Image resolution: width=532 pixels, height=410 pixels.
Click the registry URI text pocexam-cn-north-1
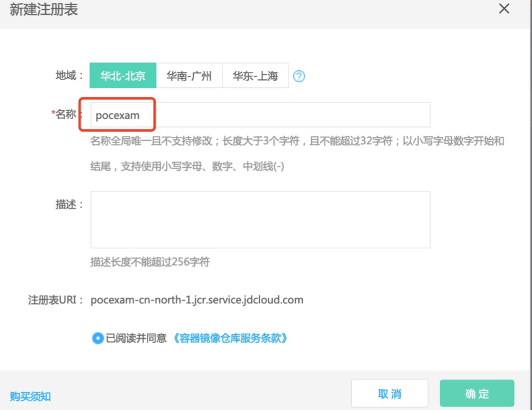pyautogui.click(x=198, y=300)
